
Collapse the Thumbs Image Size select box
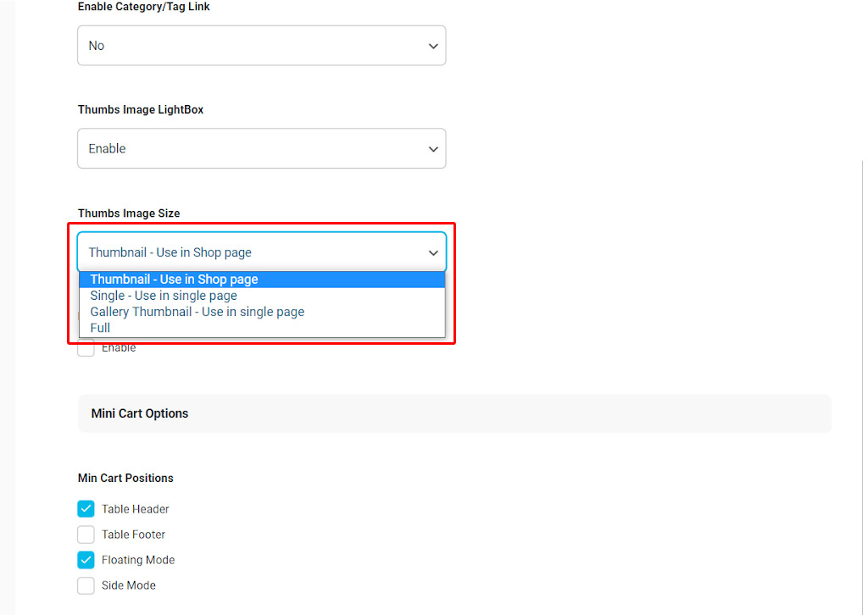click(254, 252)
